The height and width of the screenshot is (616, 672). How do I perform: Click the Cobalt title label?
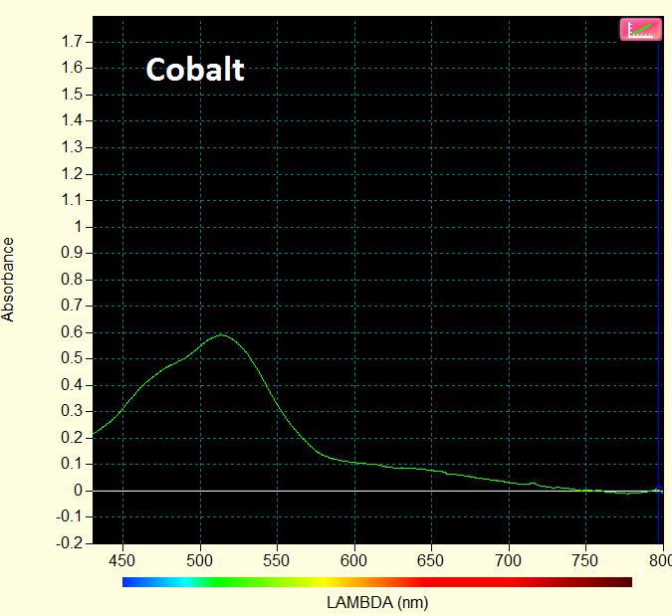coord(195,70)
